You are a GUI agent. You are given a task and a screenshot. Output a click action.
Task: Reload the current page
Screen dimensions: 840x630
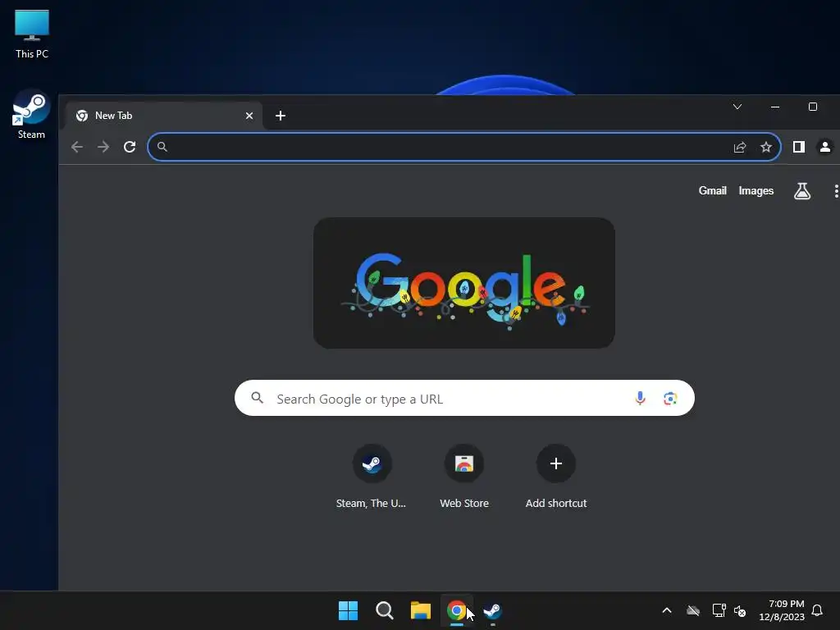tap(130, 147)
